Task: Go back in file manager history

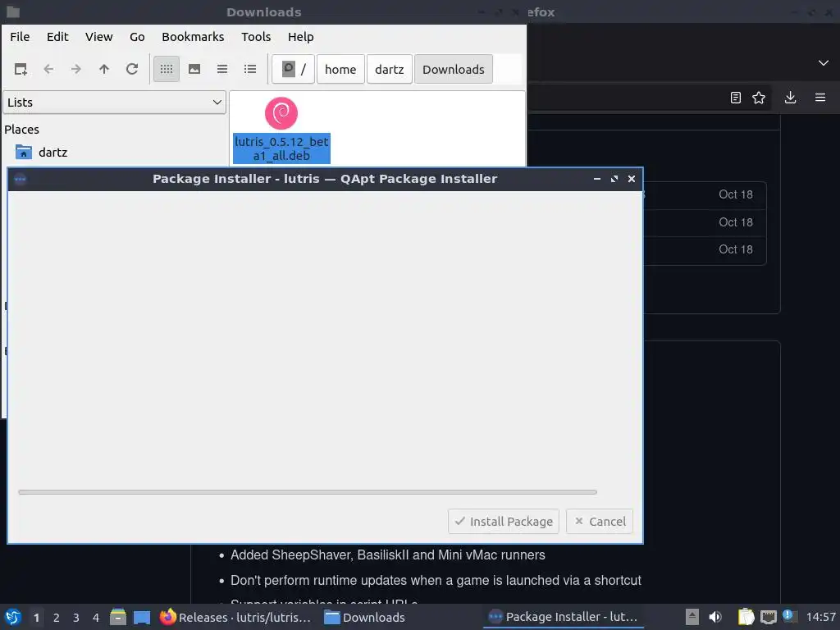Action: pyautogui.click(x=48, y=69)
